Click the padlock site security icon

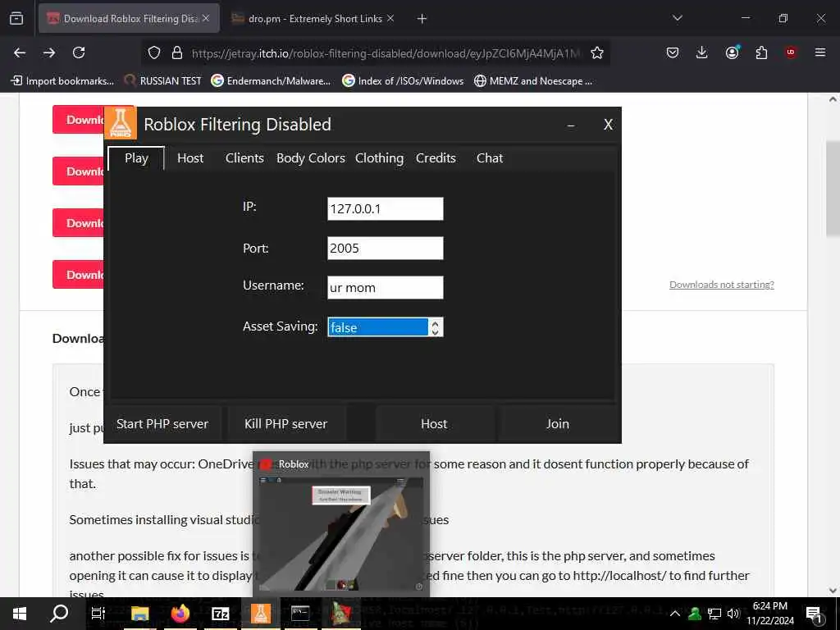coord(177,52)
